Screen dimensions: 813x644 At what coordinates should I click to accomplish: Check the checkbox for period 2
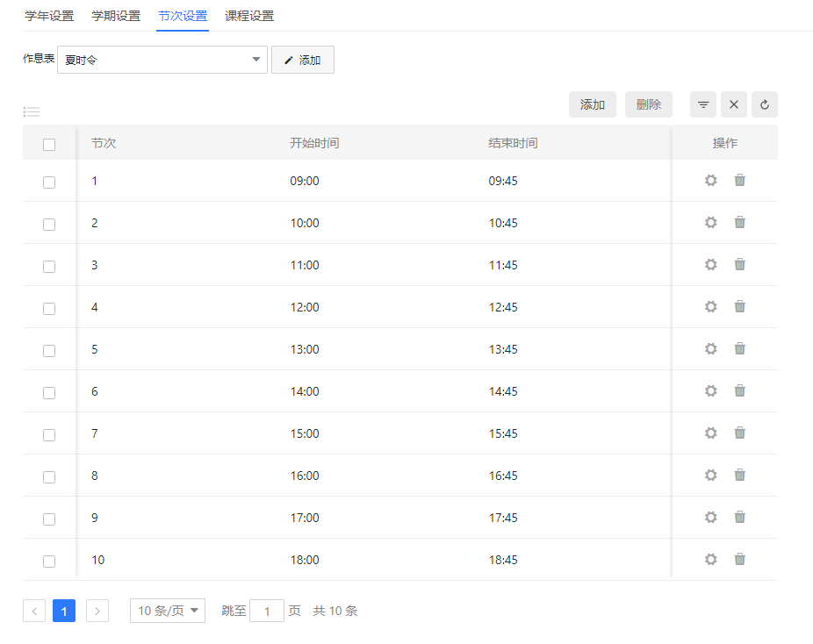click(49, 224)
